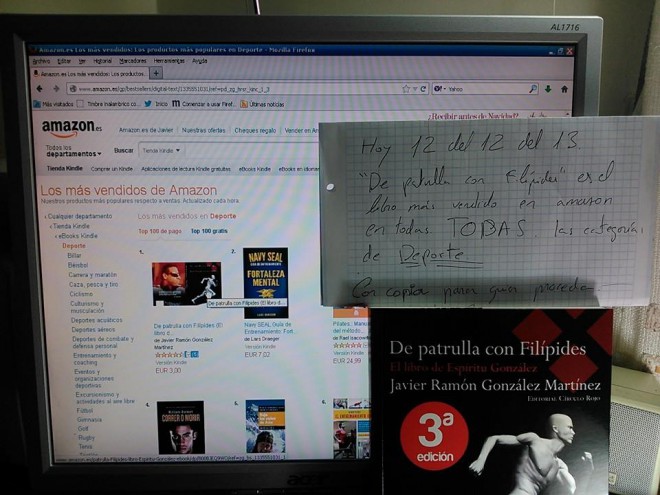Select Top 100 de pago tab
Viewport: 660px width, 495px height.
pyautogui.click(x=160, y=231)
